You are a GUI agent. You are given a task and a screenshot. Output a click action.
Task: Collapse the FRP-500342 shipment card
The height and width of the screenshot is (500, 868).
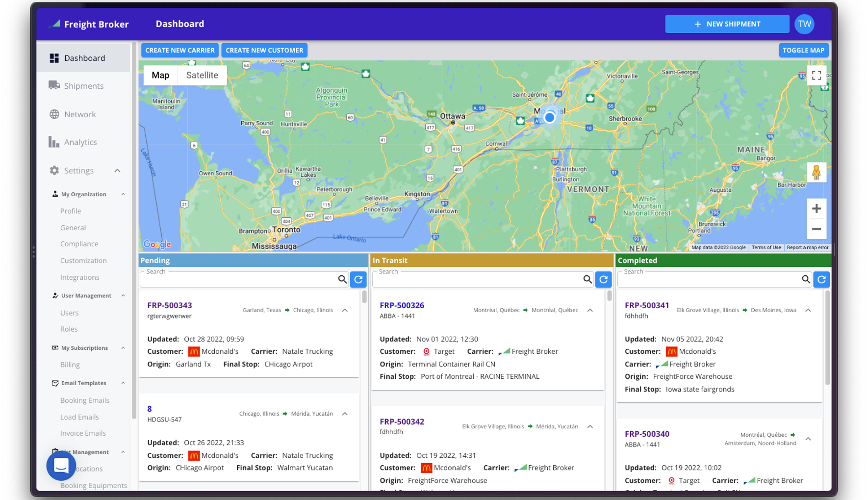pyautogui.click(x=590, y=426)
